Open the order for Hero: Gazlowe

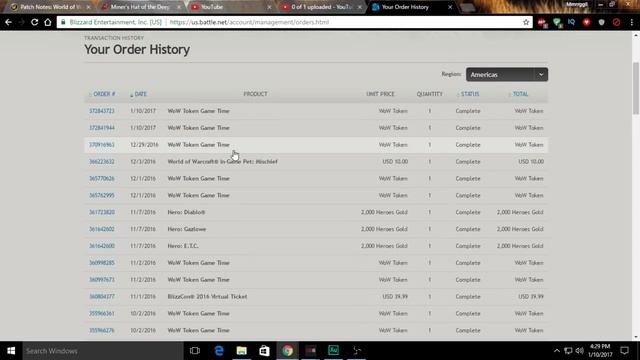(102, 229)
